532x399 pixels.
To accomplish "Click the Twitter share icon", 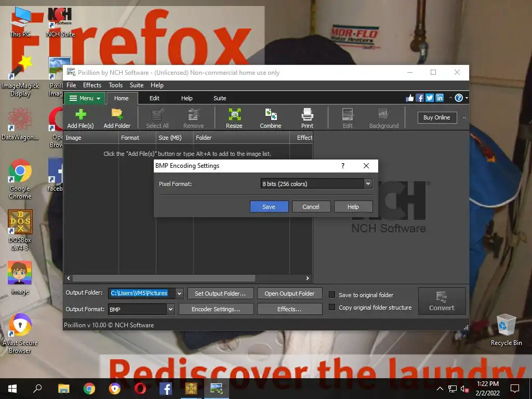I will pyautogui.click(x=430, y=98).
